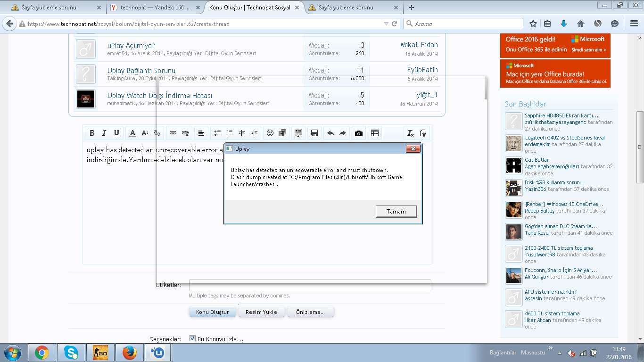Click the Konu Oluştur button
644x362 pixels.
[x=213, y=312]
